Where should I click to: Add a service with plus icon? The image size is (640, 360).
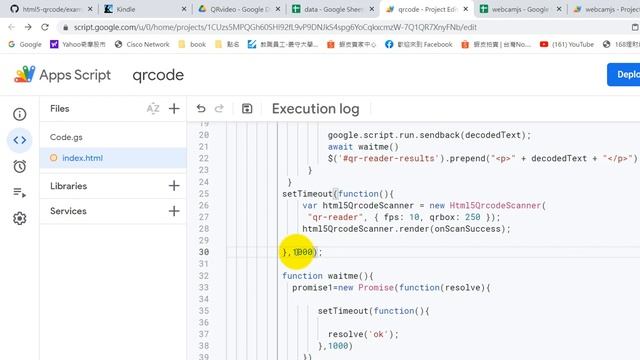[x=174, y=211]
